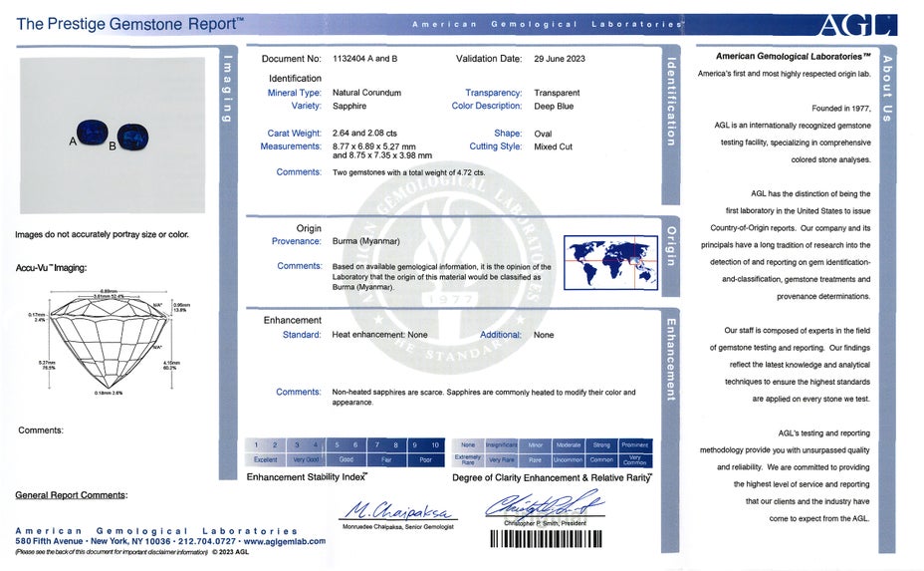Click the AGL logo in the header
The width and height of the screenshot is (924, 571).
[x=871, y=25]
